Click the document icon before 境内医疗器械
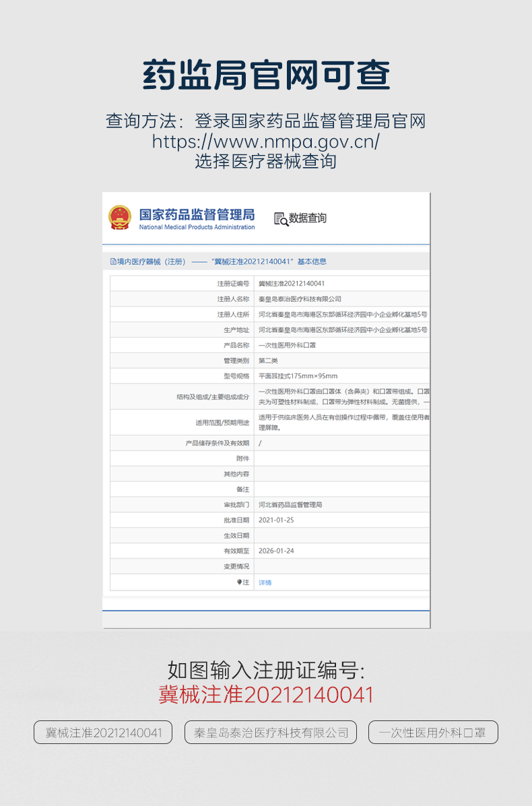 pyautogui.click(x=113, y=261)
